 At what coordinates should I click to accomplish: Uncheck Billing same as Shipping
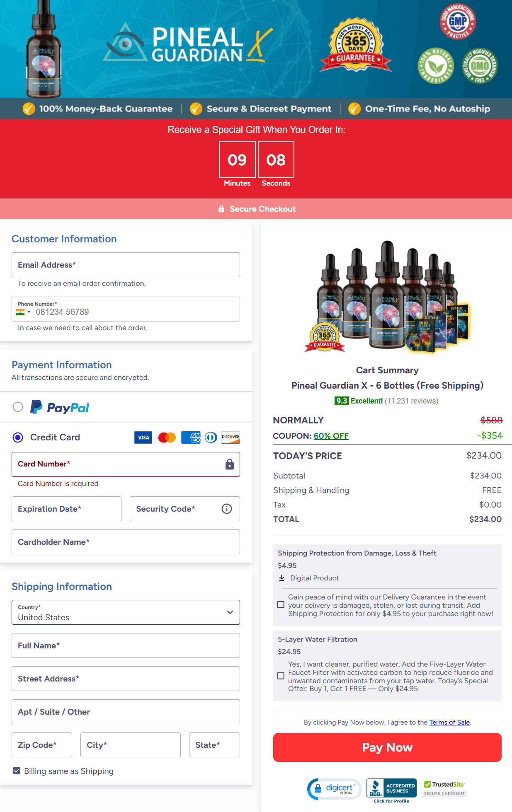(17, 771)
